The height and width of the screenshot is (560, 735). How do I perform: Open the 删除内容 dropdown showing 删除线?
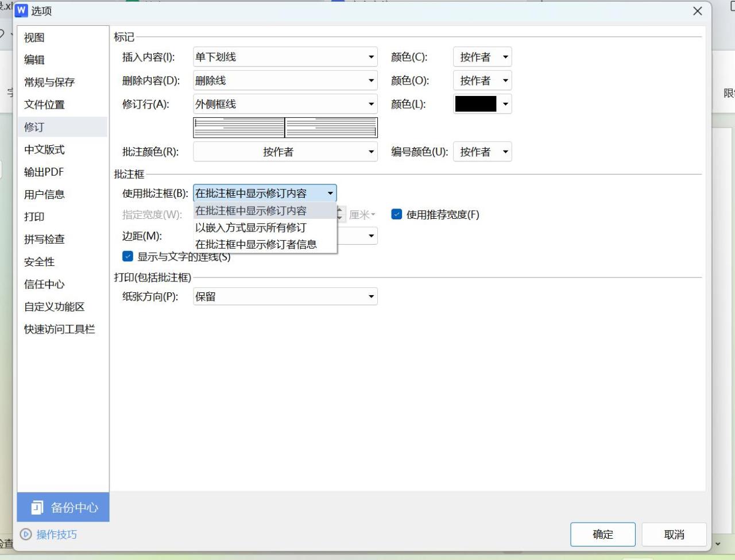click(371, 80)
